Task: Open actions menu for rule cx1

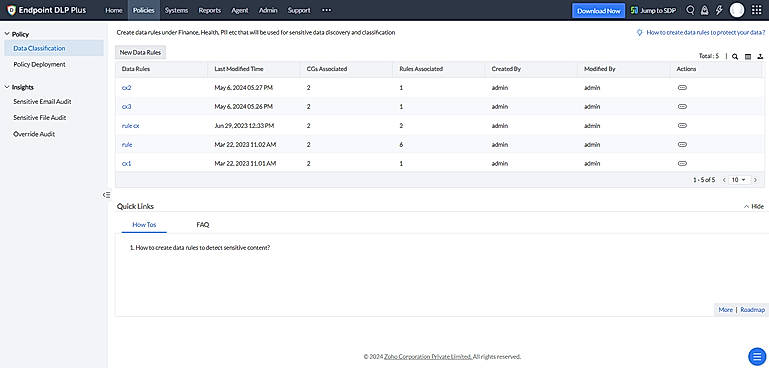Action: tap(682, 163)
